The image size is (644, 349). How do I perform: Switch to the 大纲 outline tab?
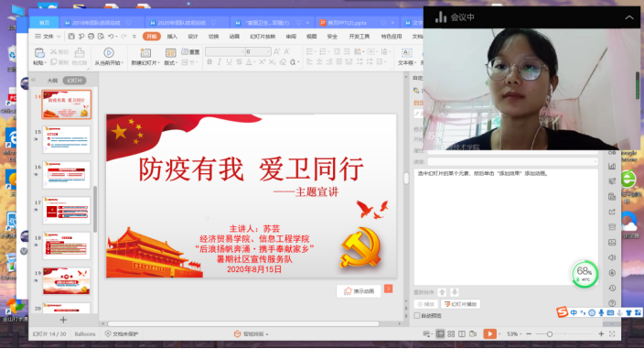click(52, 81)
